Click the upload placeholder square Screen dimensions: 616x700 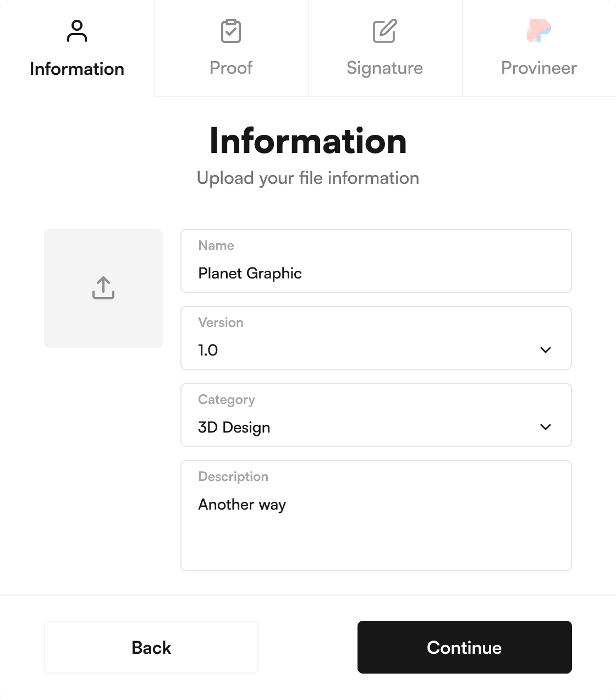(x=103, y=288)
